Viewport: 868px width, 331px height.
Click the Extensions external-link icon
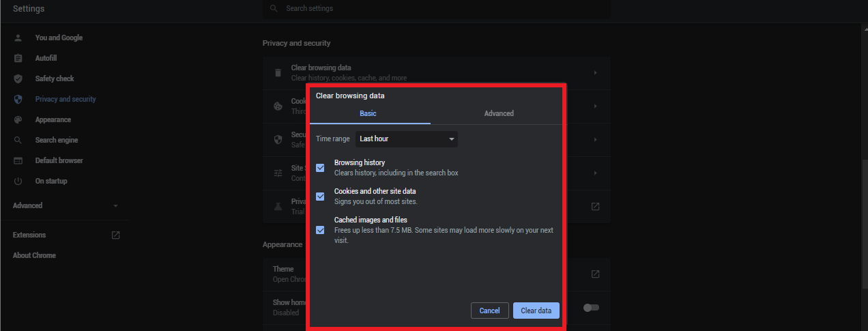115,235
